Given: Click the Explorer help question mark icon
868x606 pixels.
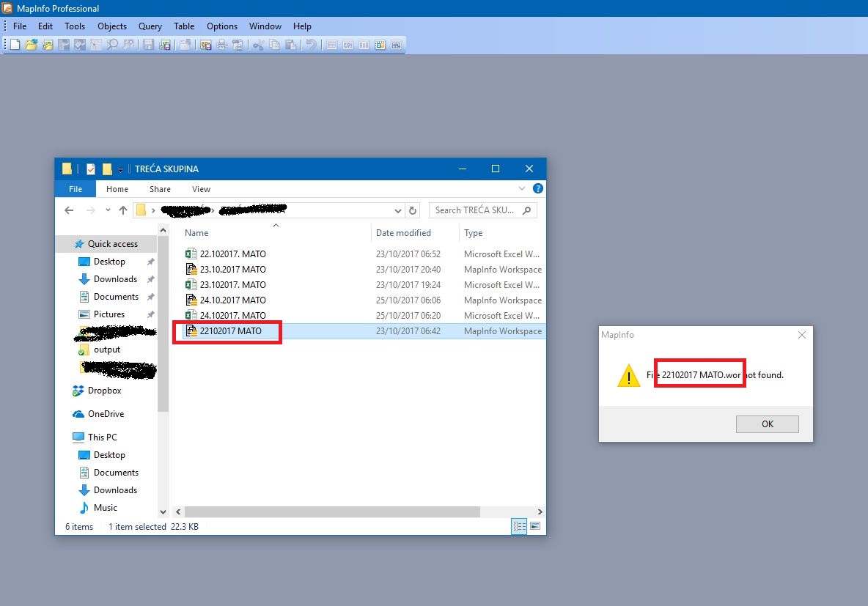Looking at the screenshot, I should 538,188.
